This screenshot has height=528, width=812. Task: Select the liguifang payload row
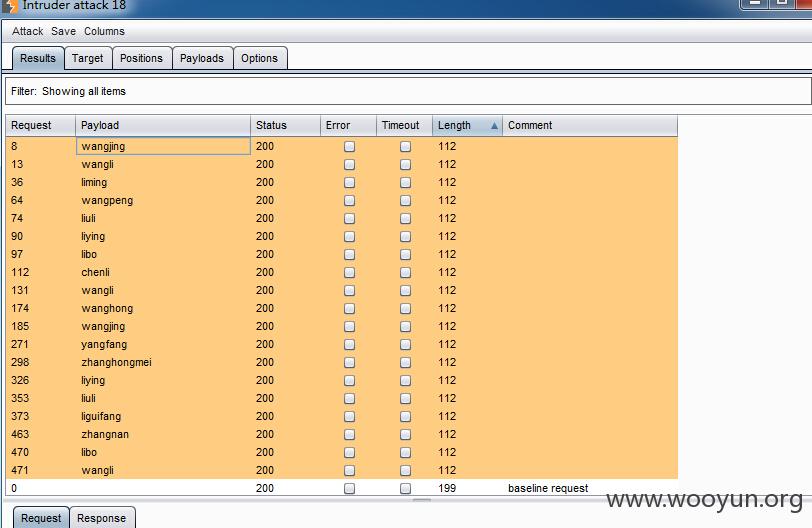tap(342, 416)
